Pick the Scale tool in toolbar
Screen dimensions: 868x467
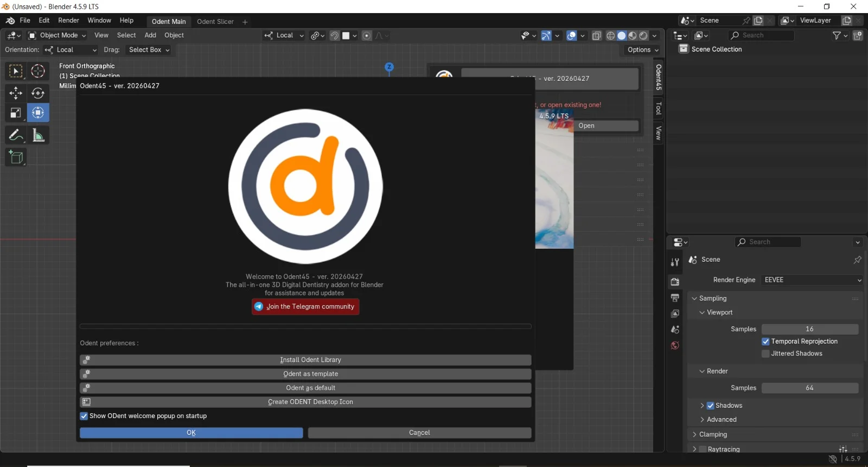[16, 113]
